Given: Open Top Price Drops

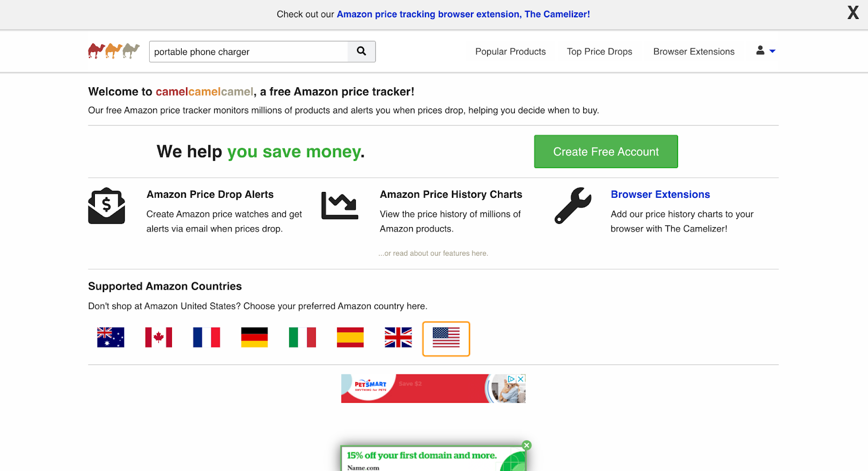Looking at the screenshot, I should [x=599, y=51].
